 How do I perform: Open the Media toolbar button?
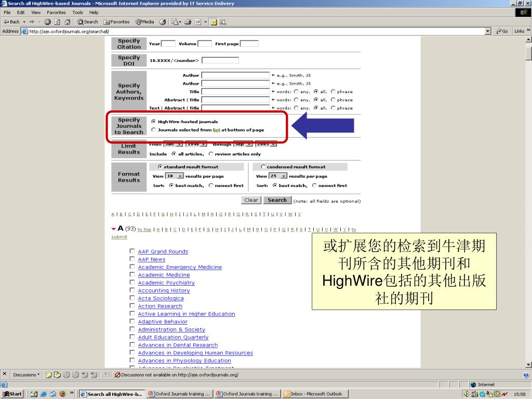tap(144, 22)
